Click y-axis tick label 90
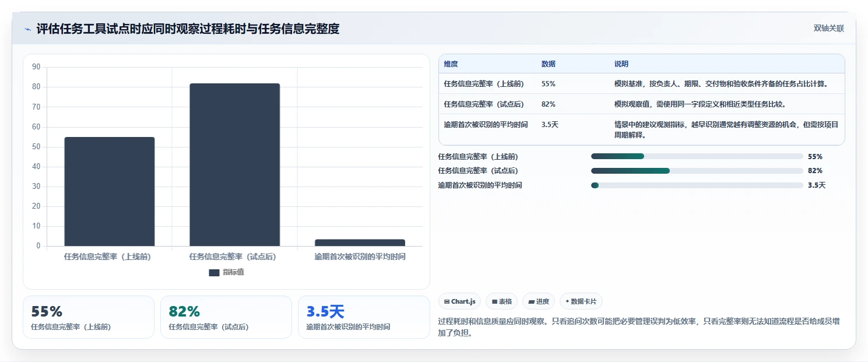Screen dimensions: 868x362 (x=36, y=67)
